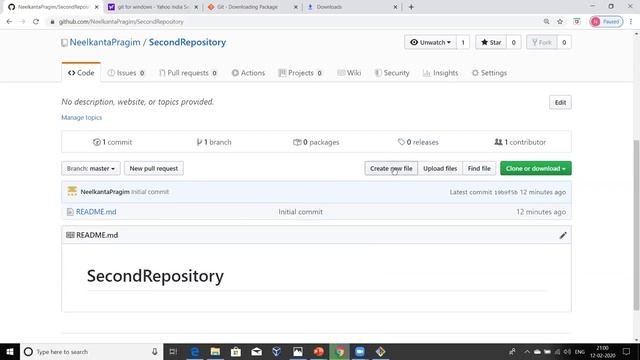This screenshot has height=360, width=640.
Task: Open the README.md file link
Action: [96, 212]
